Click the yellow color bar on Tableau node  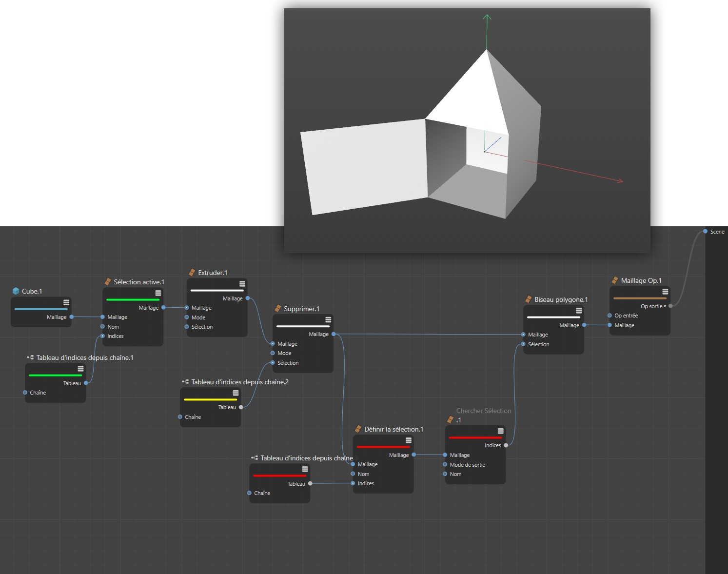[x=210, y=399]
